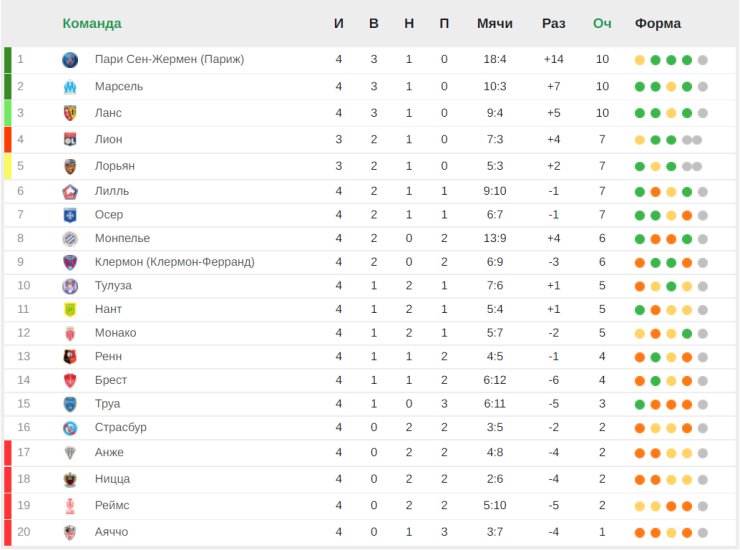This screenshot has width=740, height=550.
Task: Click the Nantes yellow club crest
Action: [70, 309]
